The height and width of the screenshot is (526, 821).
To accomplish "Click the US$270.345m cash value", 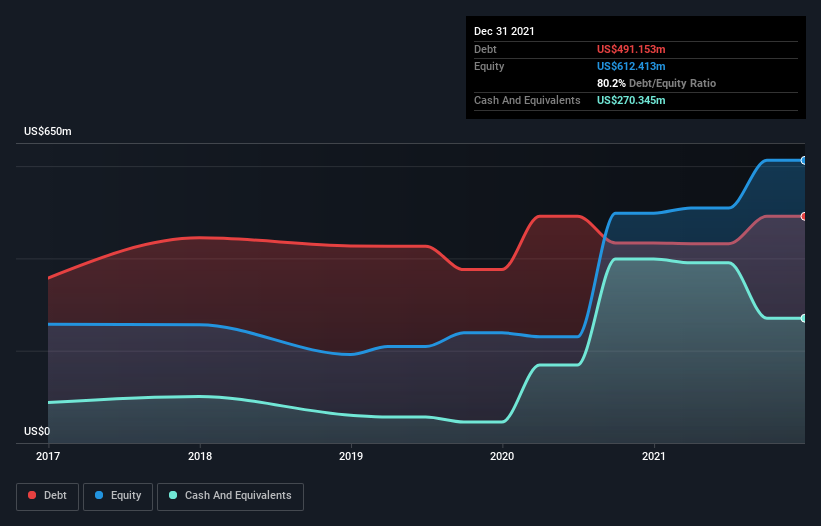I will coord(631,100).
